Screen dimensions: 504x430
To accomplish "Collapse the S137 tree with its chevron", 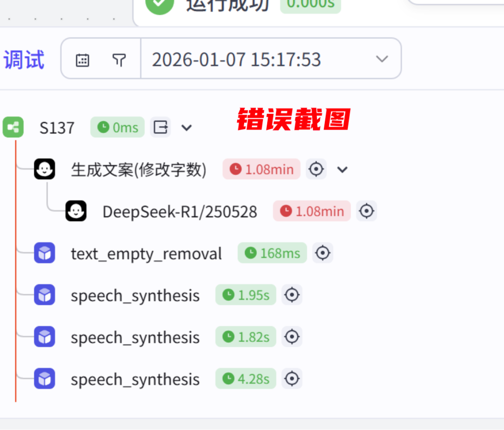I will click(187, 128).
